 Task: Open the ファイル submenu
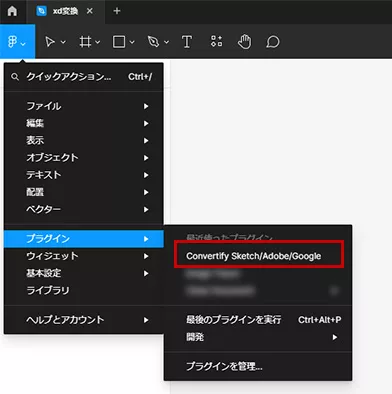coord(84,106)
